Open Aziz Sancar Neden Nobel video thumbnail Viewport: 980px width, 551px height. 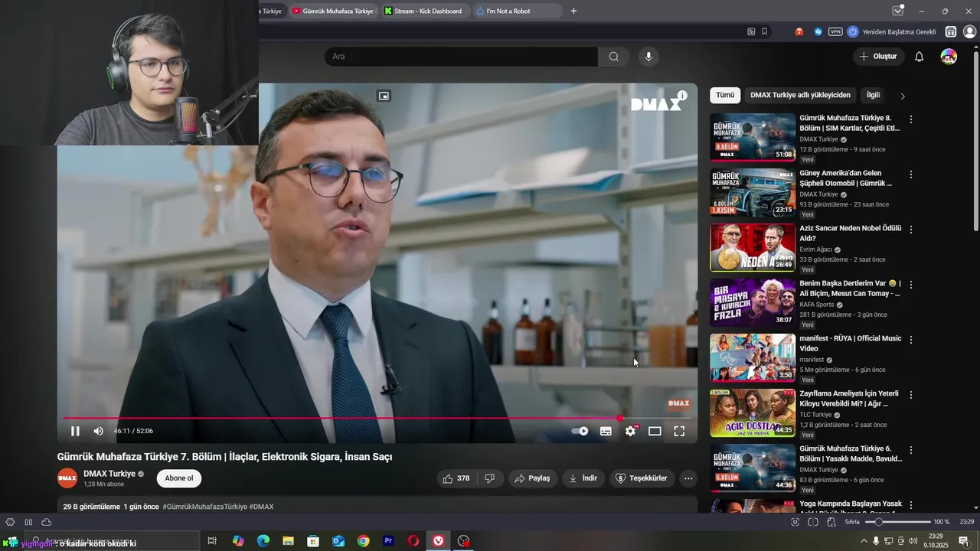click(753, 247)
